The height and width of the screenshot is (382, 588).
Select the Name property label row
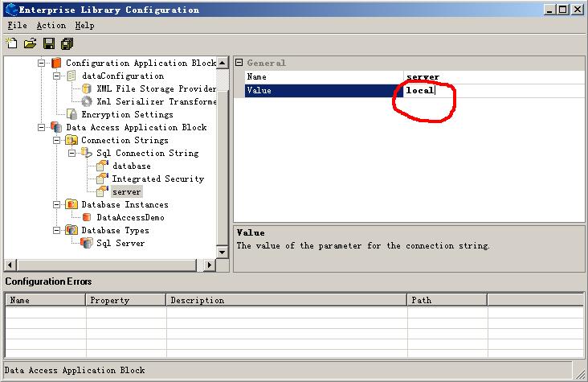pos(324,77)
